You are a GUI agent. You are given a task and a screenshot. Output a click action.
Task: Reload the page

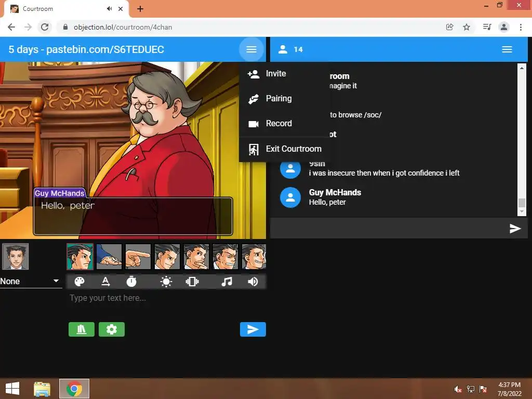tap(45, 27)
